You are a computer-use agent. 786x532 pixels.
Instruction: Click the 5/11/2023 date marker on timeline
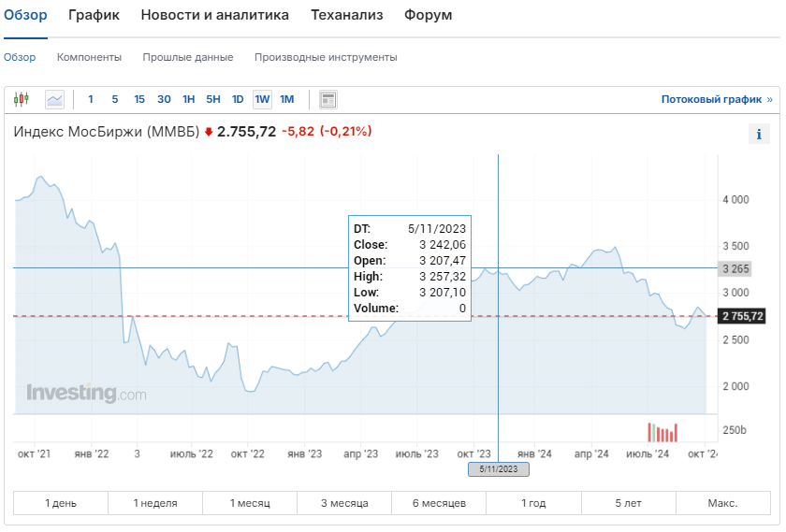tap(498, 469)
